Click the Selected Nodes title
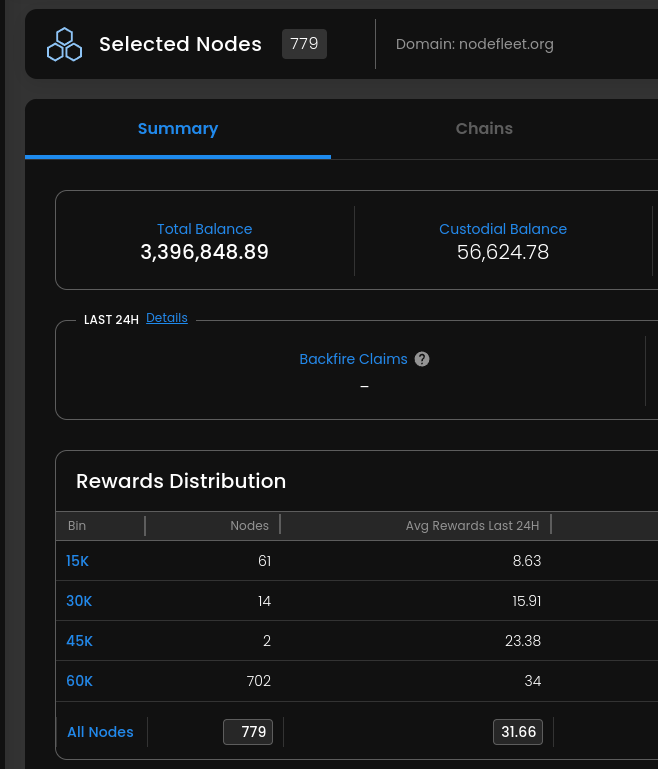Image resolution: width=658 pixels, height=769 pixels. (x=180, y=44)
